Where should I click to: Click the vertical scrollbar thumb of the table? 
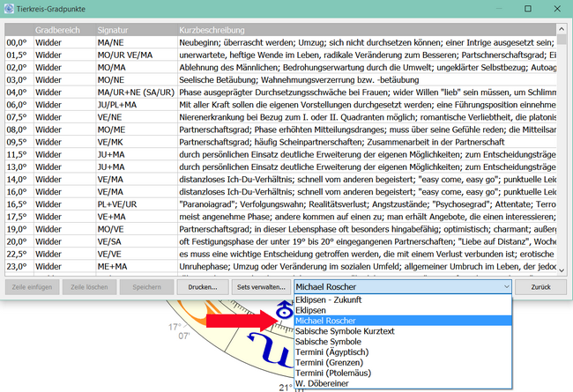click(x=562, y=39)
